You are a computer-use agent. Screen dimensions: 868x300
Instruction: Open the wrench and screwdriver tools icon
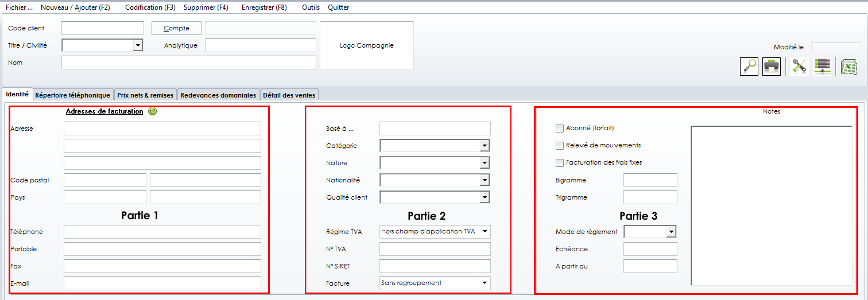(x=799, y=67)
